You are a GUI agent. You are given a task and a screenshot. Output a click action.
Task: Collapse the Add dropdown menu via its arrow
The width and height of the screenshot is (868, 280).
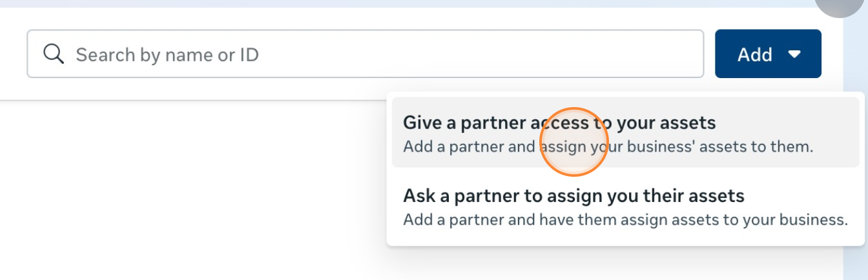pos(795,54)
